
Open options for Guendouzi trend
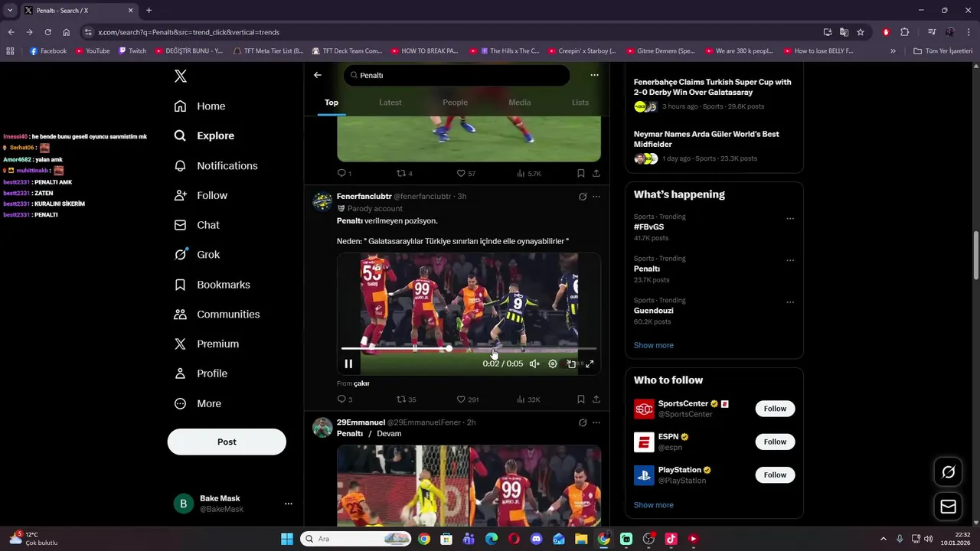[790, 302]
